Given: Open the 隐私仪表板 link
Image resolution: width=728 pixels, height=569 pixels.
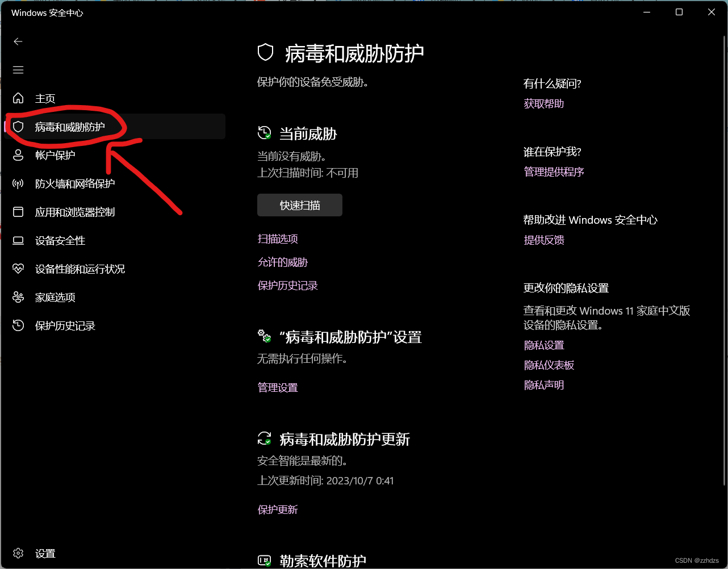Looking at the screenshot, I should [x=549, y=365].
